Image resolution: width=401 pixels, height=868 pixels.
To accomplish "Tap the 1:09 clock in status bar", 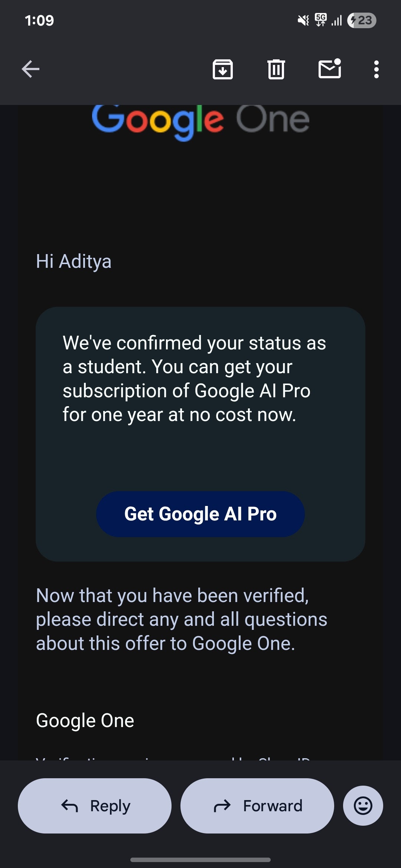I will (x=39, y=20).
